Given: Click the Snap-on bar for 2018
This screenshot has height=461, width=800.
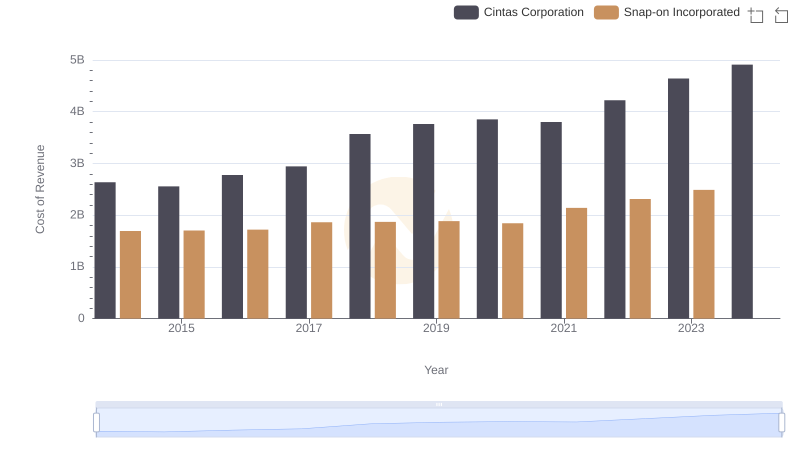Looking at the screenshot, I should tap(385, 270).
